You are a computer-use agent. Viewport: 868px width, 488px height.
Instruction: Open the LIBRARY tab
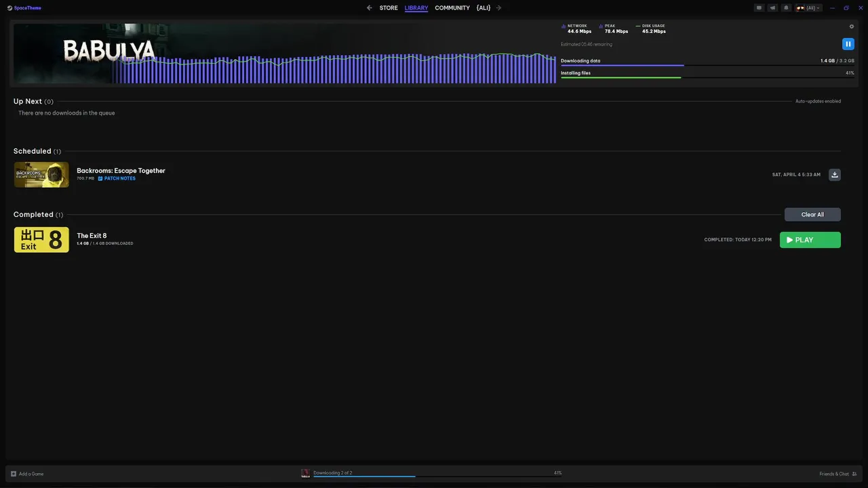[416, 8]
